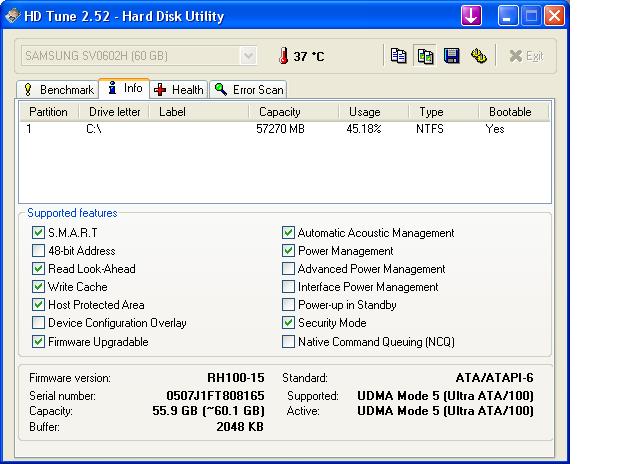This screenshot has width=617, height=464.
Task: Click the Supported features group label
Action: (x=72, y=213)
